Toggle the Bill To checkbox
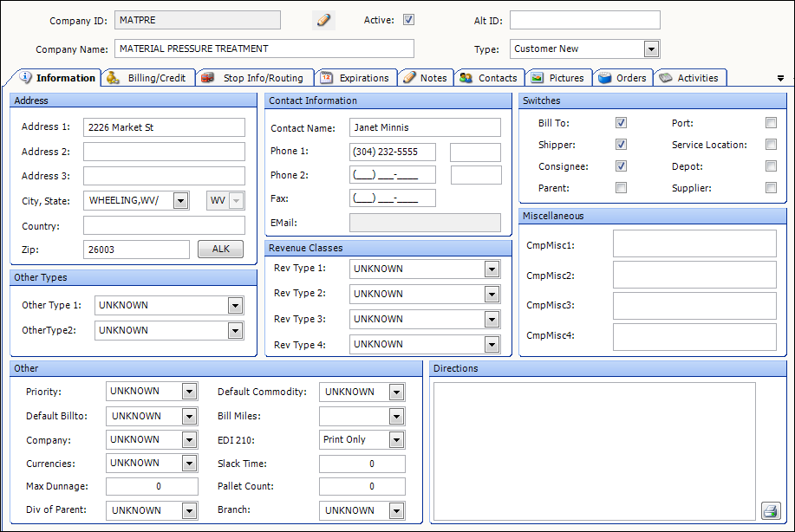 621,123
